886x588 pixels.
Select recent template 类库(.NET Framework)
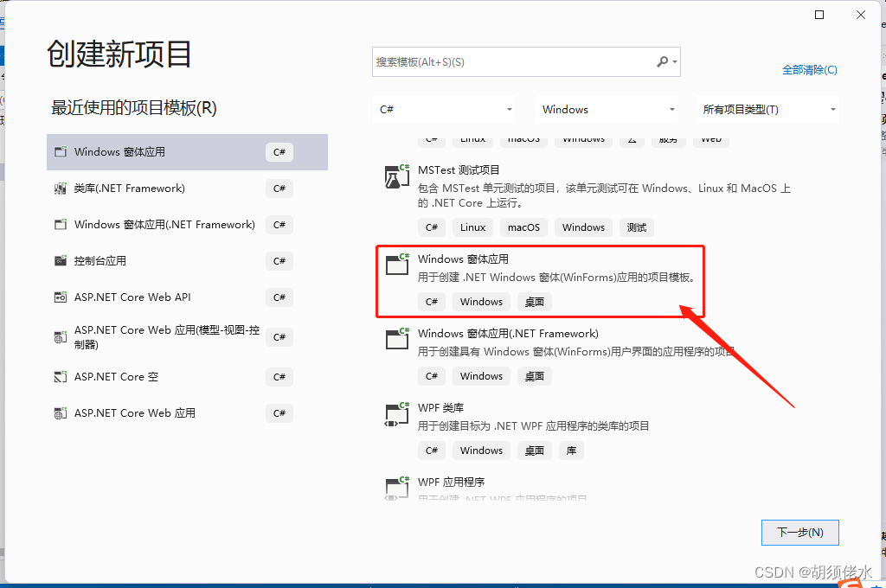tap(187, 189)
